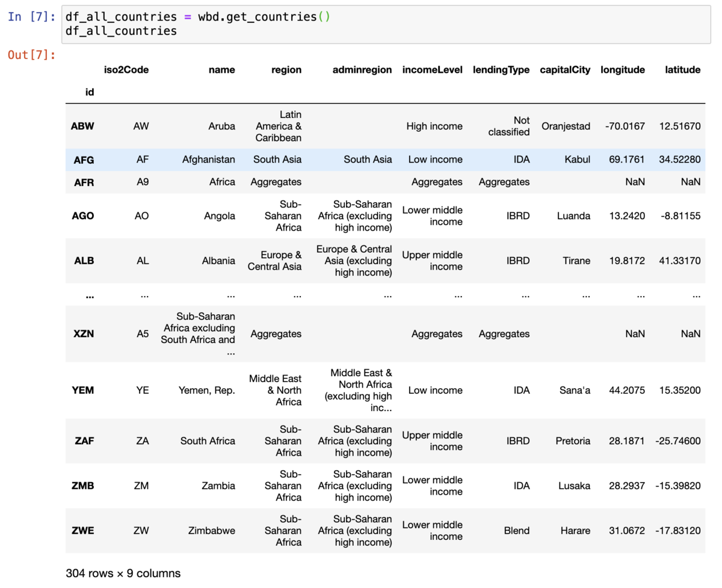Click the latitude column header
The image size is (722, 588).
tap(683, 70)
